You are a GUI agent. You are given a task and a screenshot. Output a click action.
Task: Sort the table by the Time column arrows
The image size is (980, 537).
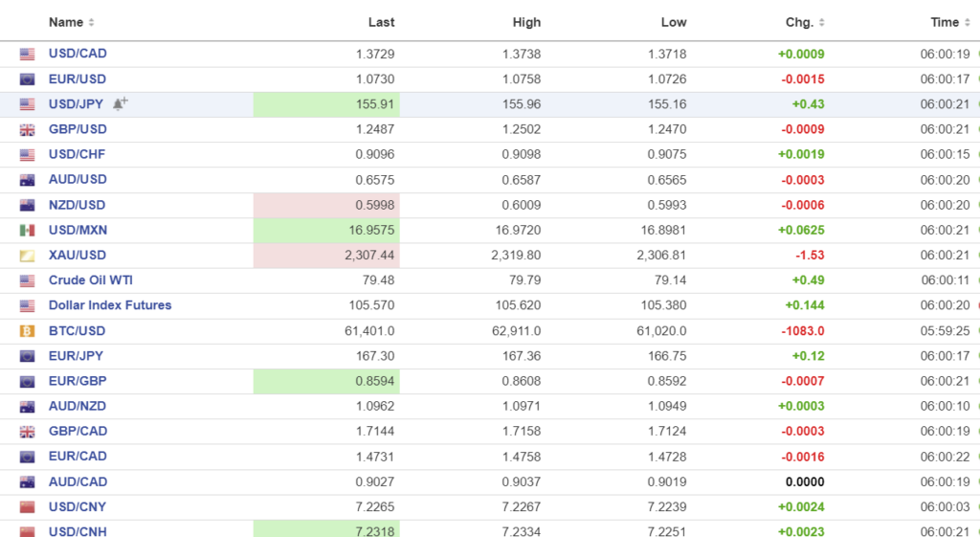pyautogui.click(x=967, y=22)
